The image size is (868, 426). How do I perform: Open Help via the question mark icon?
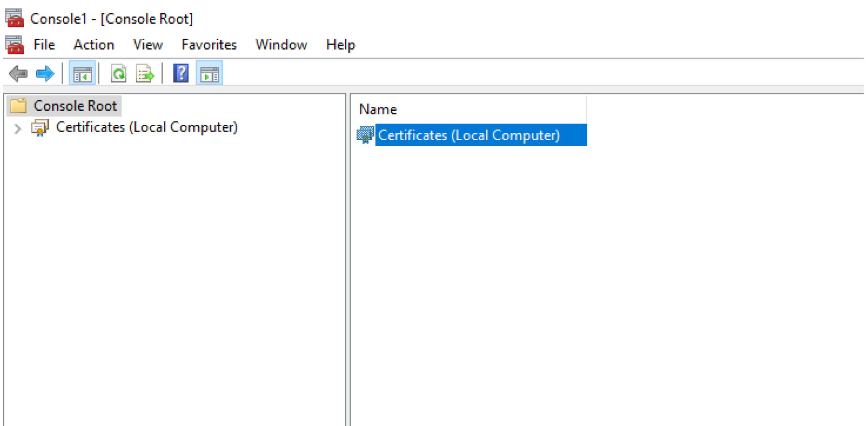coord(181,73)
